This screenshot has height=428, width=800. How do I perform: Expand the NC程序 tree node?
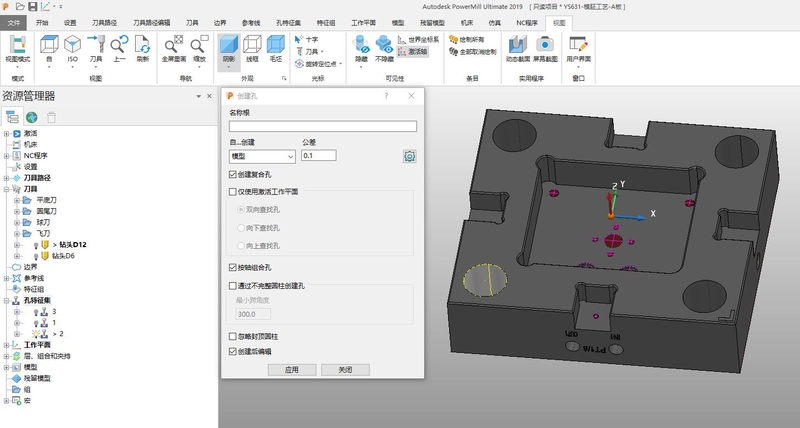(7, 156)
